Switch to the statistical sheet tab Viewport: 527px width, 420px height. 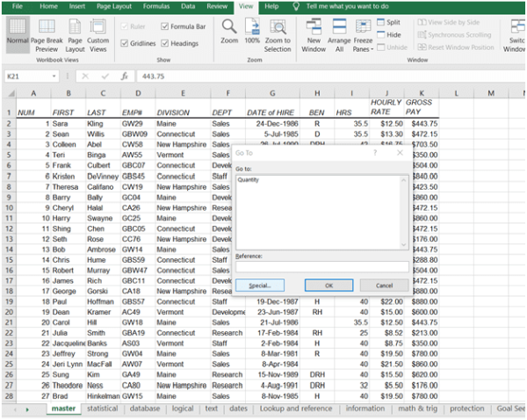(102, 409)
